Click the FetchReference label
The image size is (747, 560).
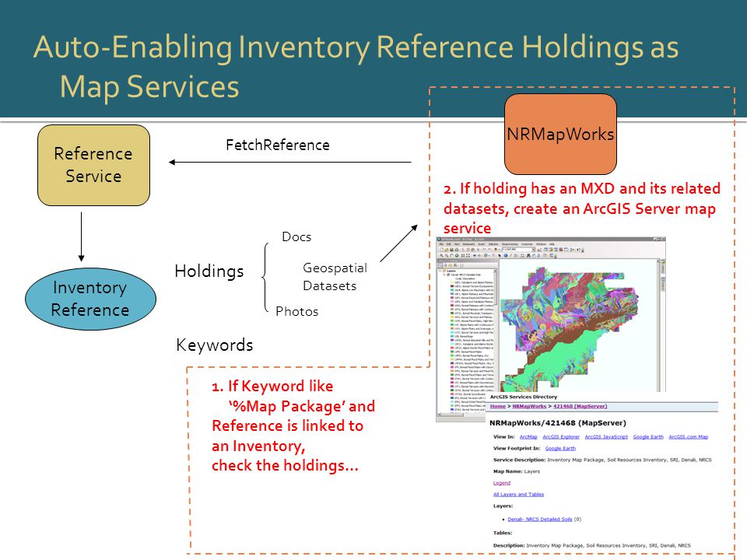coord(278,145)
